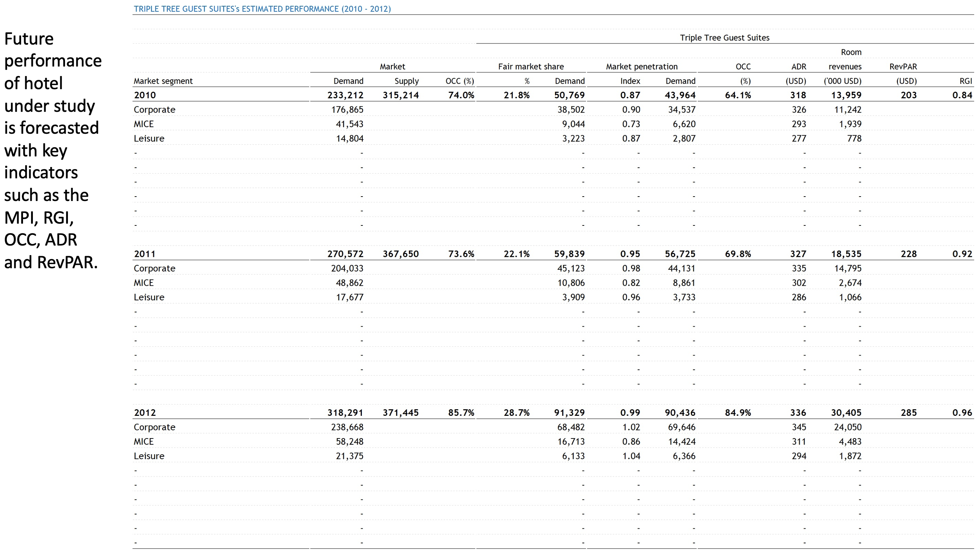Click 2012 penetration demand 90,436
Image resolution: width=980 pixels, height=551 pixels.
point(680,413)
